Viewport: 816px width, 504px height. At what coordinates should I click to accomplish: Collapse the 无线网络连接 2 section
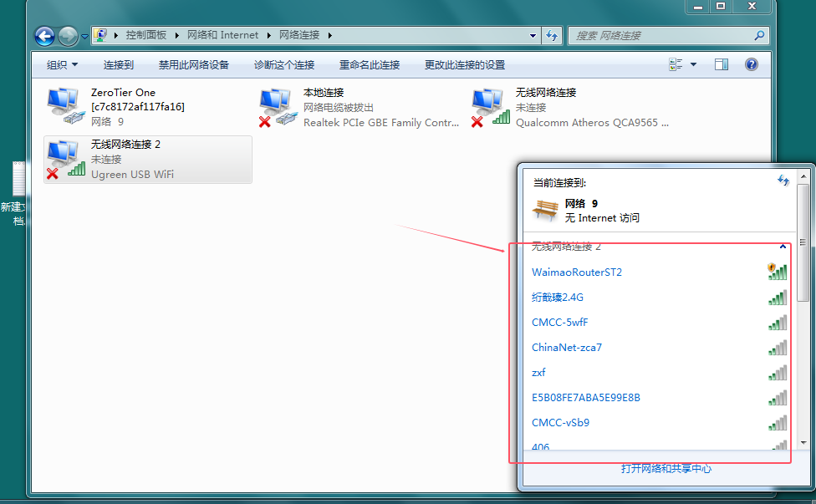783,247
